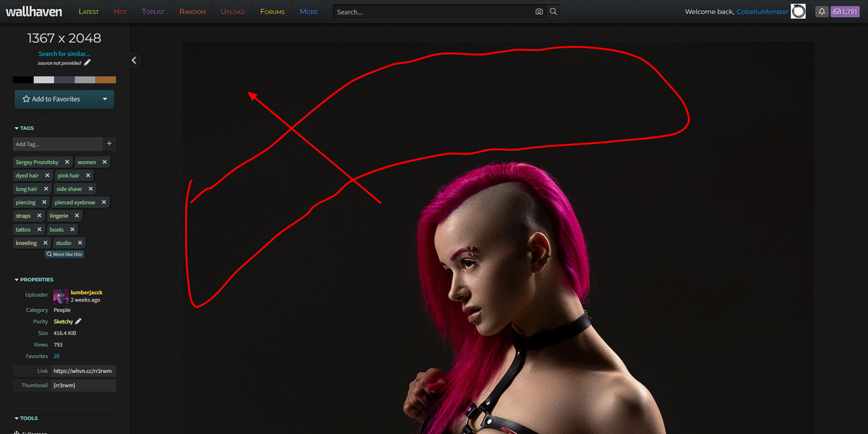This screenshot has width=868, height=434.
Task: Remove the piercing tag
Action: point(44,202)
